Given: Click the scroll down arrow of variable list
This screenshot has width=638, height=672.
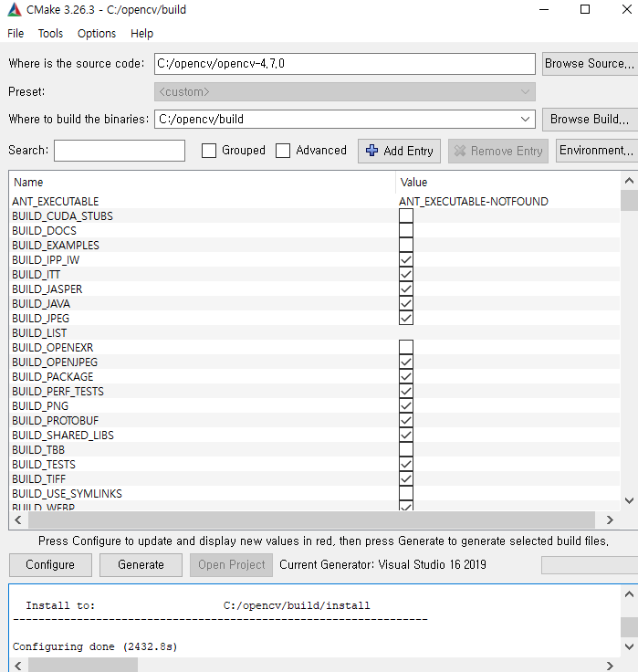Looking at the screenshot, I should pos(629,500).
